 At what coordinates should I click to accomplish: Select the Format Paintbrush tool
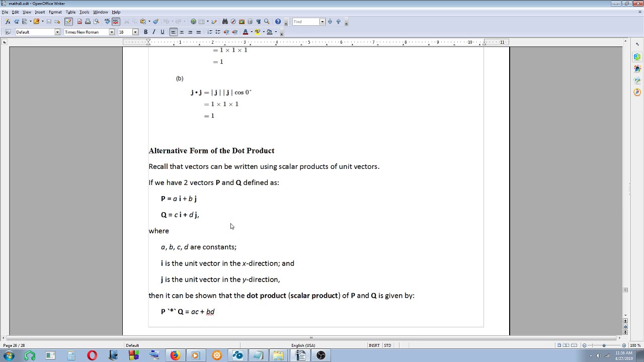[x=156, y=22]
